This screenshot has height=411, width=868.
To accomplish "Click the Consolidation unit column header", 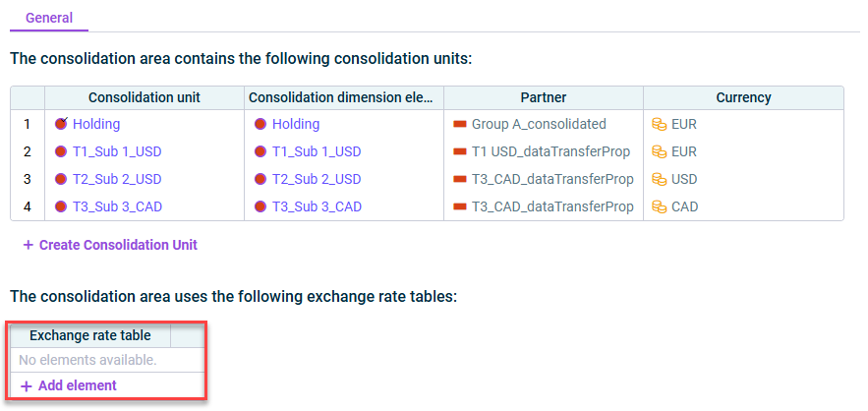I will [145, 98].
